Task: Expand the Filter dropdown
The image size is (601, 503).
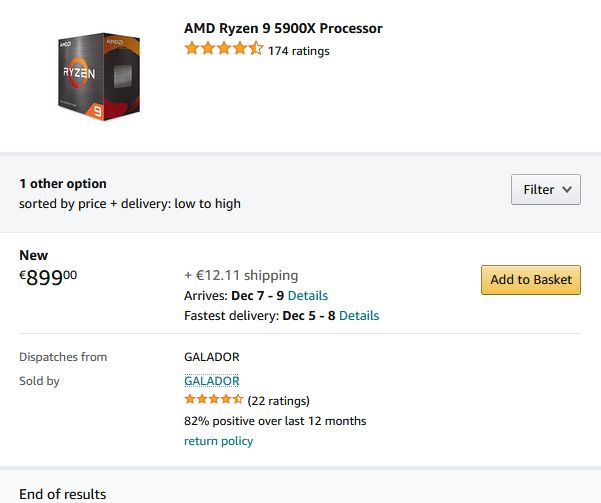Action: point(545,189)
